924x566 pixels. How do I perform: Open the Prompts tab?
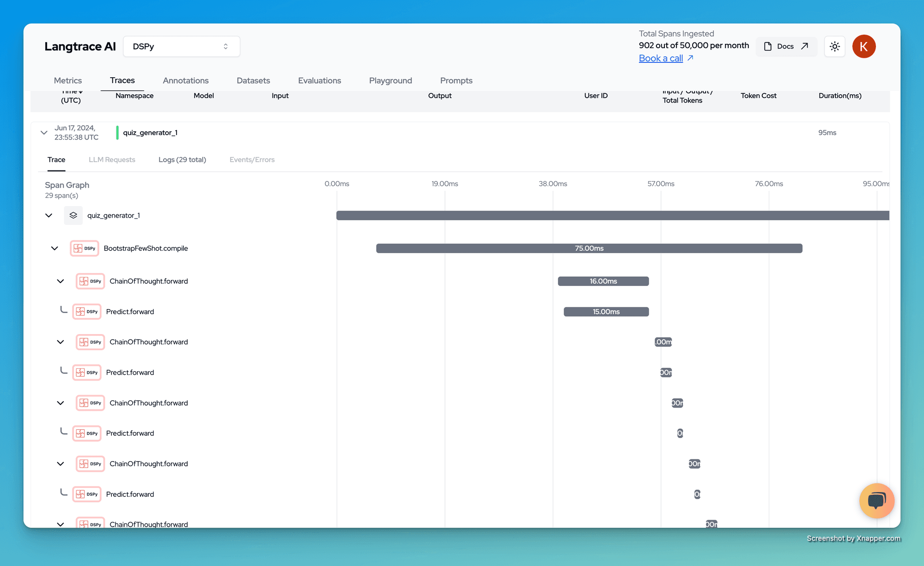(456, 80)
